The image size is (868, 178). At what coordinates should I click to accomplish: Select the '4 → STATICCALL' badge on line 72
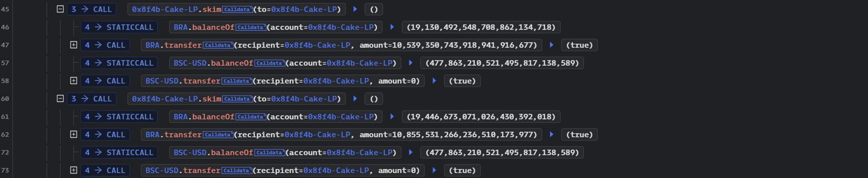click(119, 152)
